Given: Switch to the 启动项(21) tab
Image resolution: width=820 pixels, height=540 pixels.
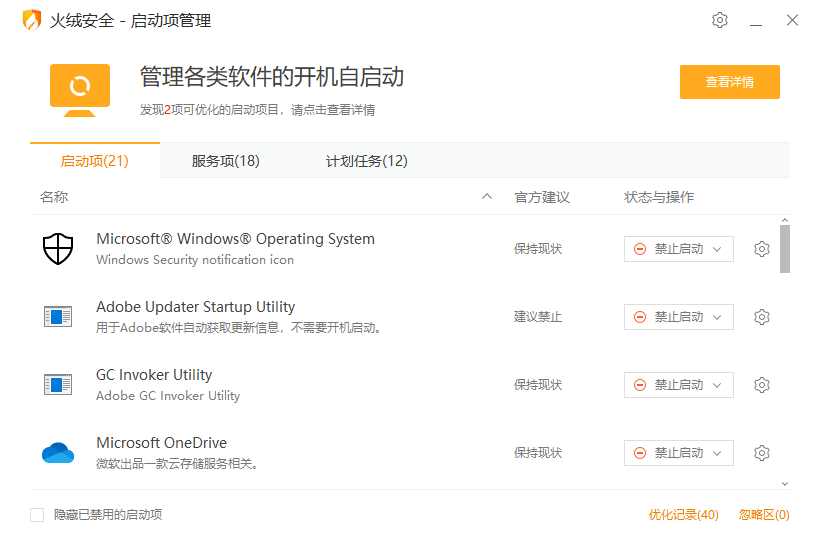Looking at the screenshot, I should point(95,161).
